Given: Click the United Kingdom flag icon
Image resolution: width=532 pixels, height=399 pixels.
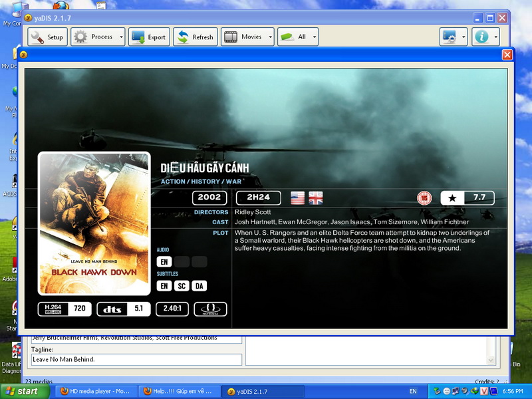Looking at the screenshot, I should 315,198.
